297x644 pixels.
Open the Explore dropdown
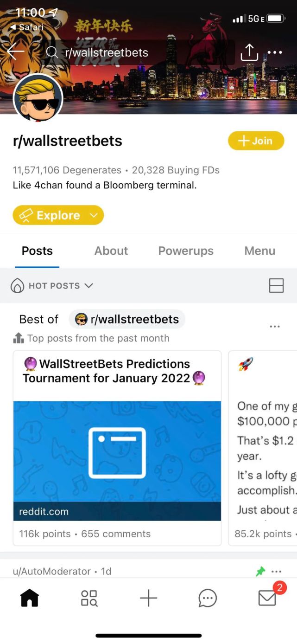pyautogui.click(x=57, y=215)
